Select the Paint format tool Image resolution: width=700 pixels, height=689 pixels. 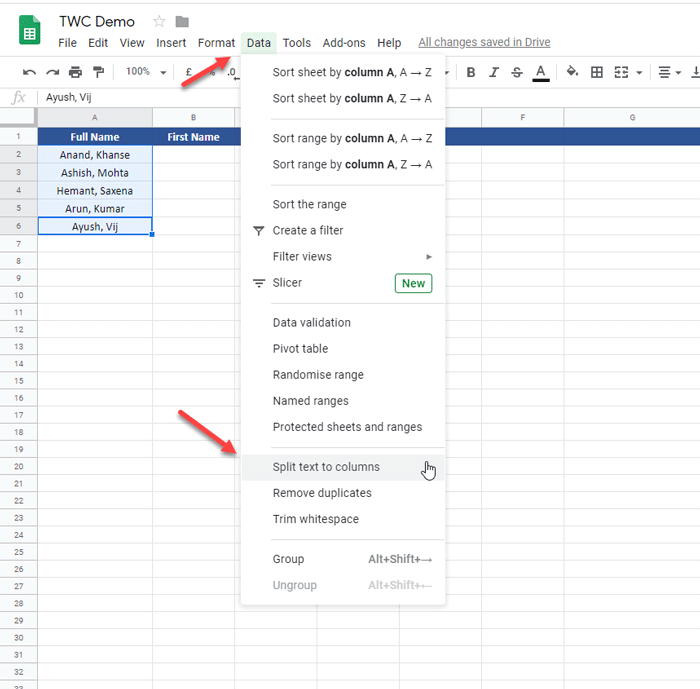coord(98,72)
